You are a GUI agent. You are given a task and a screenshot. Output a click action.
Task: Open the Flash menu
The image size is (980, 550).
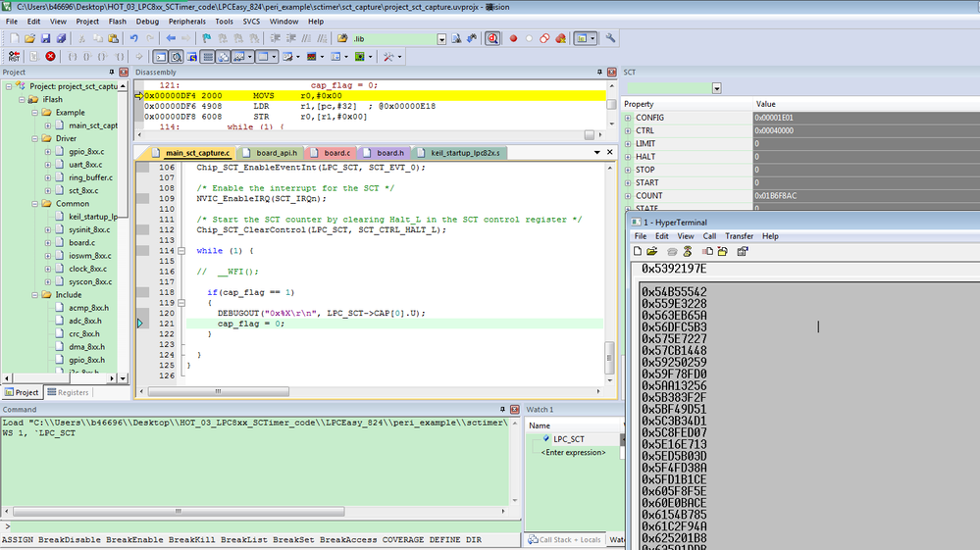click(118, 22)
